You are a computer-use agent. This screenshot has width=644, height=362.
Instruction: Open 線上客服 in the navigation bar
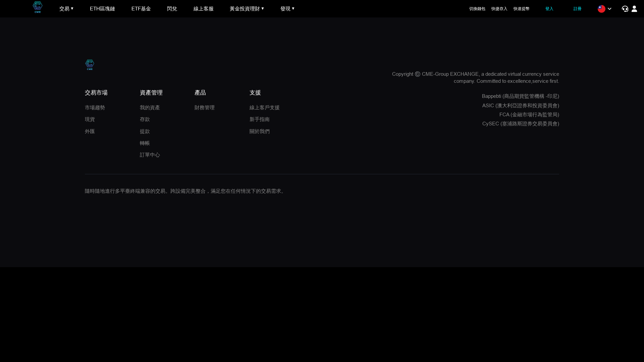point(203,9)
